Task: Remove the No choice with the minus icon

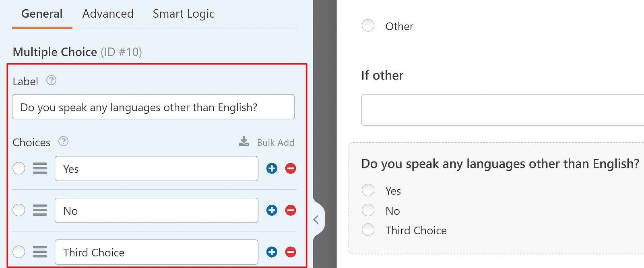Action: pos(291,210)
